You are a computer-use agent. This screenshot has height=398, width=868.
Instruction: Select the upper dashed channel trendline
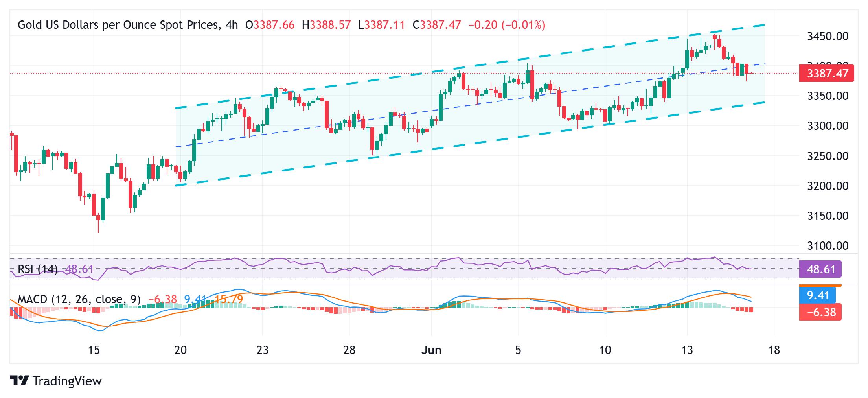470,66
